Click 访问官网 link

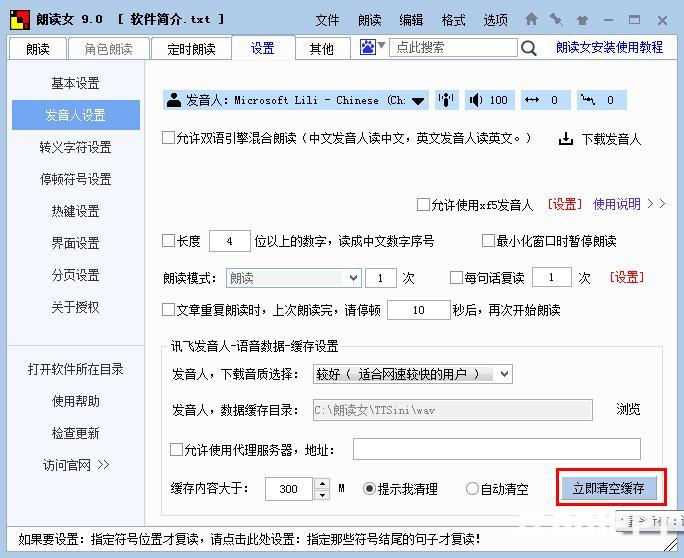(x=76, y=465)
